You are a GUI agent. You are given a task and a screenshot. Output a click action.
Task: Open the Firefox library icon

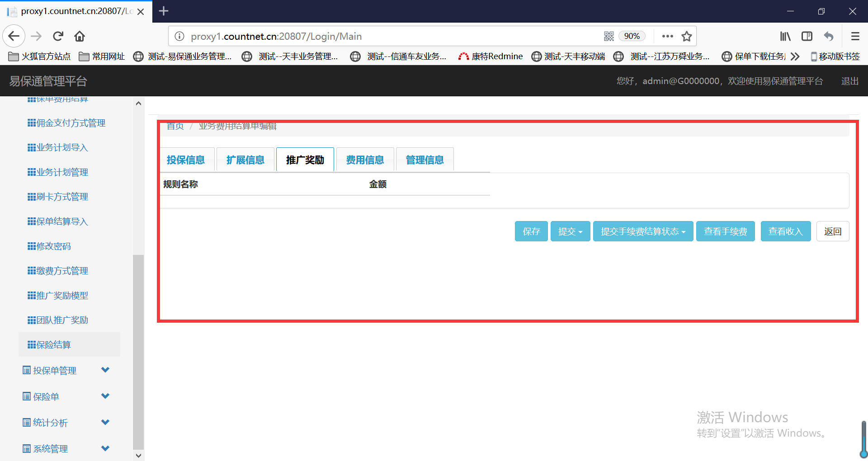[785, 36]
